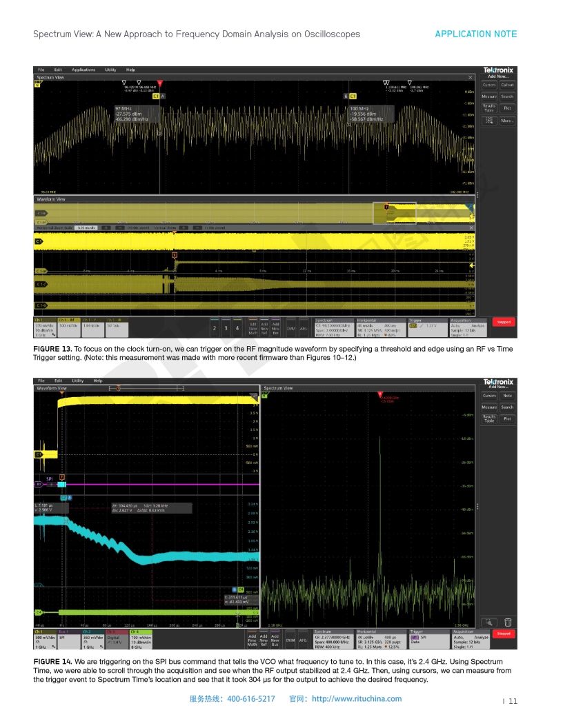Open the www.rituchina.com website link
This screenshot has width=563, height=728.
point(356,698)
